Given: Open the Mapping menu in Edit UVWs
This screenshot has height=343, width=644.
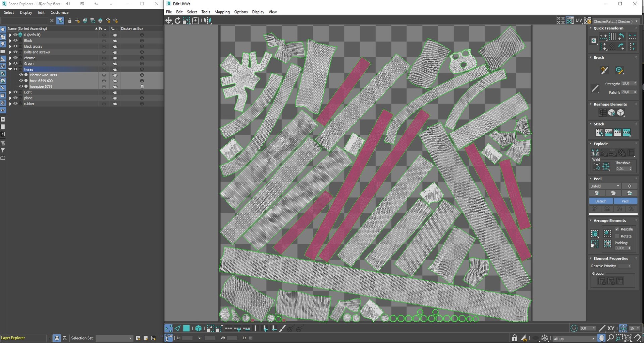Looking at the screenshot, I should [222, 12].
